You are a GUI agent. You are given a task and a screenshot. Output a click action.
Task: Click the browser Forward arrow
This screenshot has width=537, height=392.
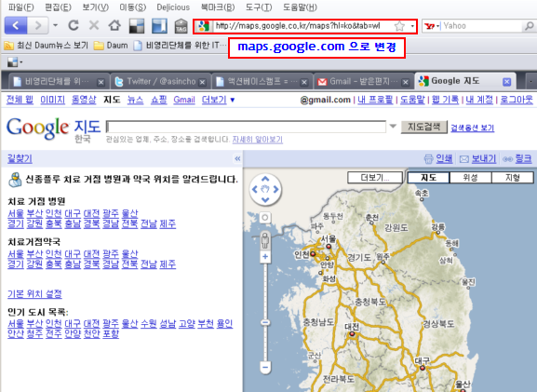coord(37,26)
